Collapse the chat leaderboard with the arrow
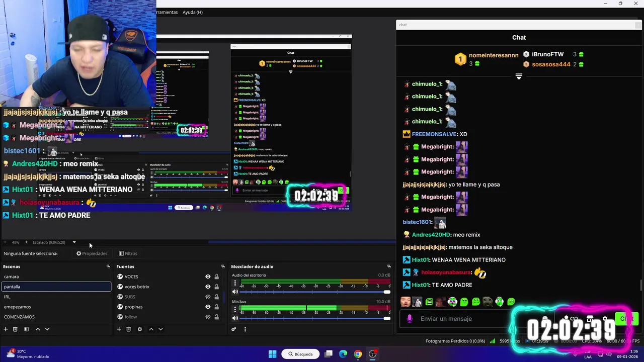Viewport: 644px width, 362px height. click(x=519, y=76)
